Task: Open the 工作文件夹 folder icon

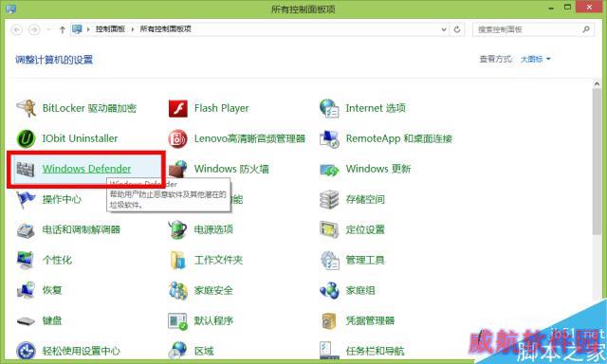Action: pyautogui.click(x=177, y=260)
